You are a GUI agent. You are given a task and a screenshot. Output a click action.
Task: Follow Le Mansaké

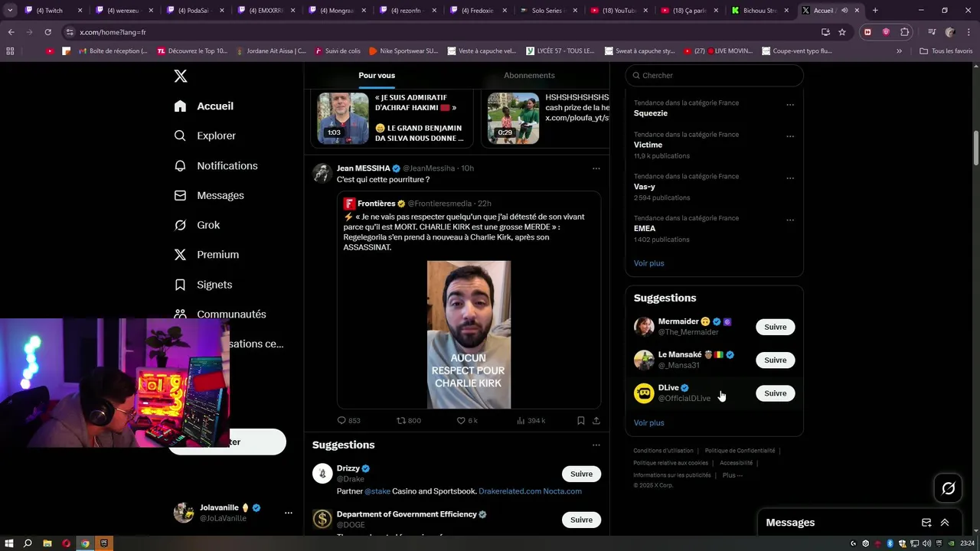tap(775, 360)
